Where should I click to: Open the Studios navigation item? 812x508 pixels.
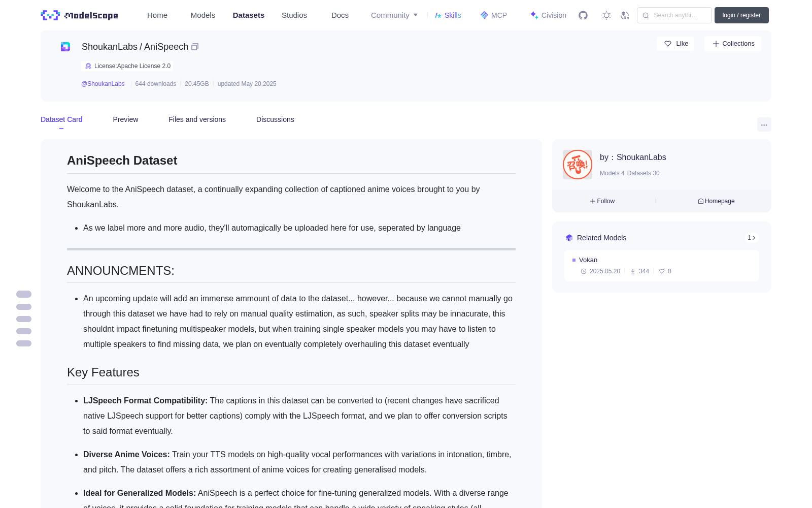point(294,15)
